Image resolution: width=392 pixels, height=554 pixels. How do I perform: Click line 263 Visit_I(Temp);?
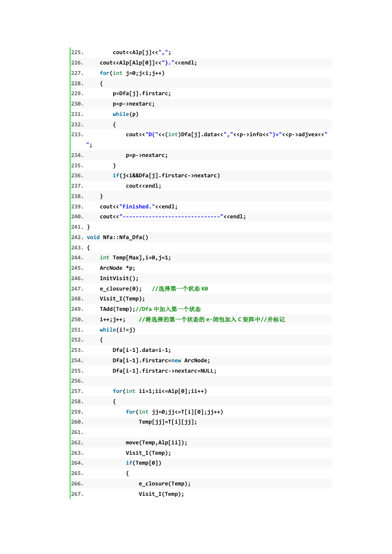[x=148, y=453]
